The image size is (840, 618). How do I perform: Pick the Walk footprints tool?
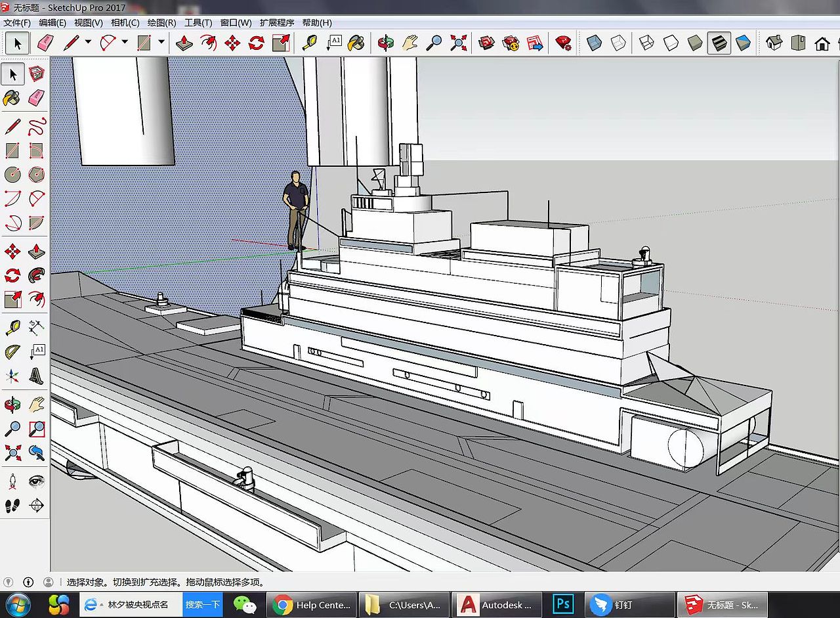click(12, 505)
